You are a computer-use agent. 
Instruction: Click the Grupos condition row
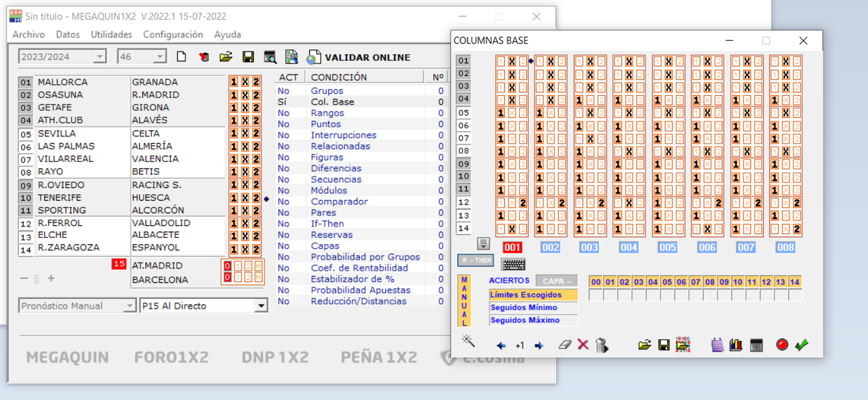coord(360,91)
